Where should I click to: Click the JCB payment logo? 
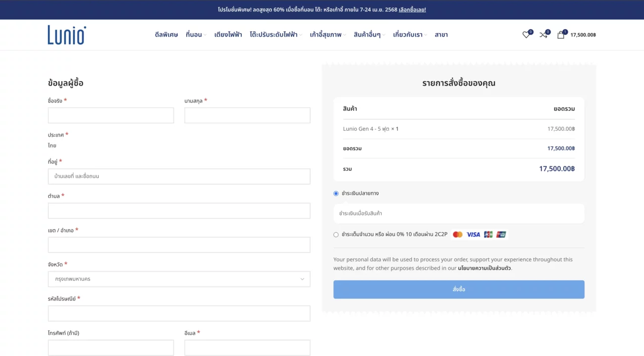488,234
